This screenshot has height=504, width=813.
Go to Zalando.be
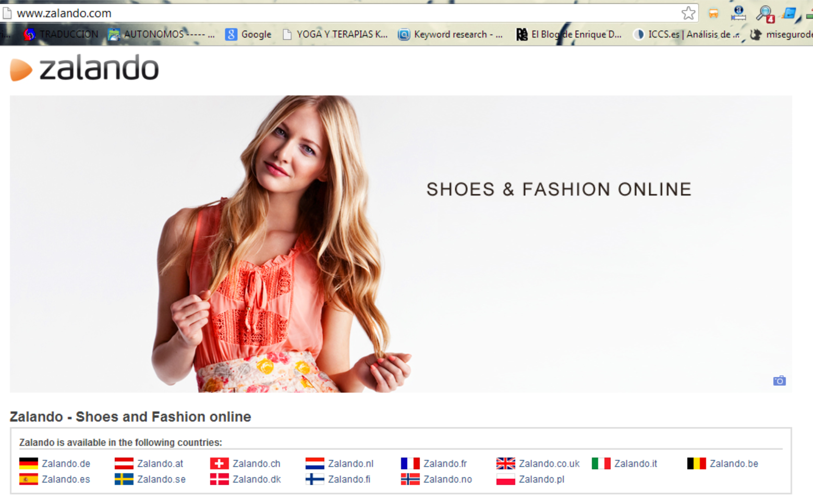point(734,463)
